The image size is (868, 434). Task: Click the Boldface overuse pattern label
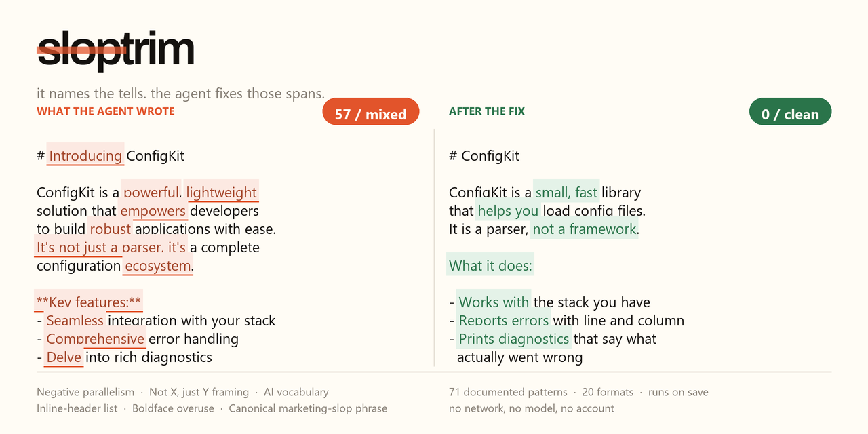173,408
